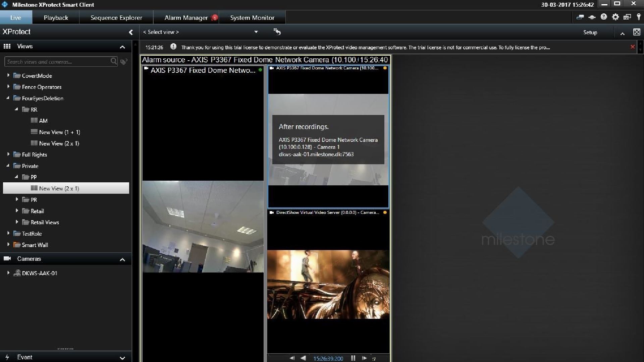The width and height of the screenshot is (644, 362).
Task: Select the After recordings AXIS tile
Action: [x=328, y=136]
